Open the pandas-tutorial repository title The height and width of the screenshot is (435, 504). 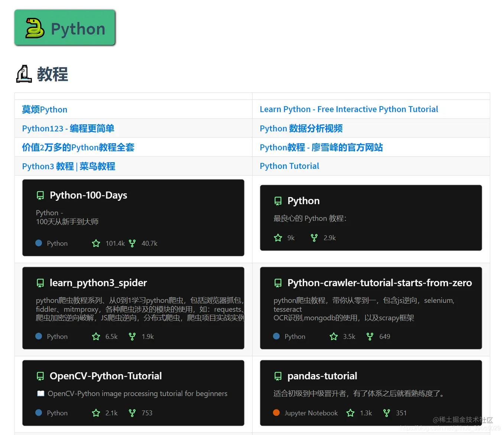(x=322, y=376)
